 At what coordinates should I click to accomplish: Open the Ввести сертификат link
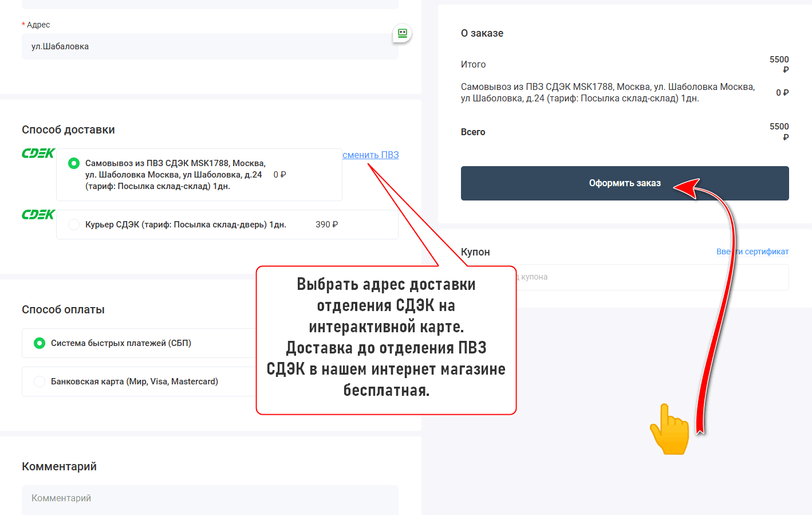pyautogui.click(x=752, y=251)
